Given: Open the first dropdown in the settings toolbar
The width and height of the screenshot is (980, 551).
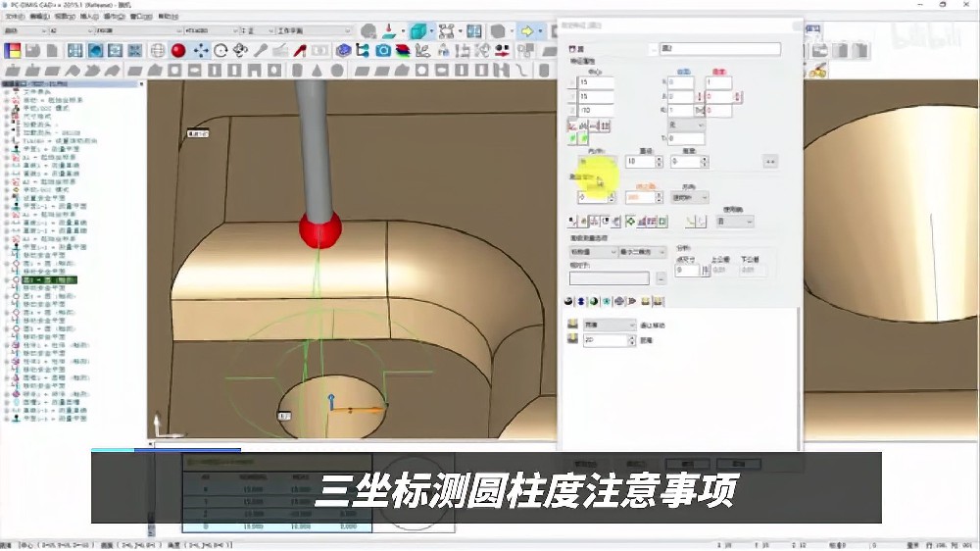Looking at the screenshot, I should [25, 30].
